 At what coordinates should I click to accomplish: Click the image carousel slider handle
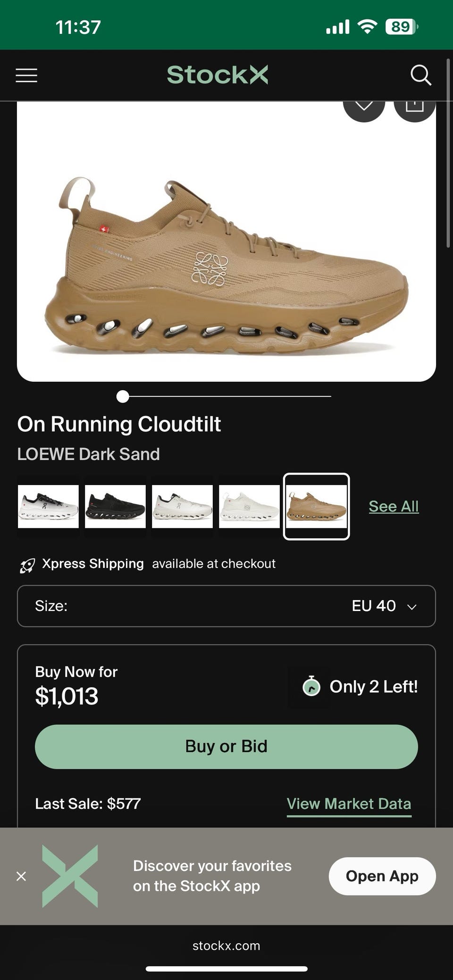(123, 396)
